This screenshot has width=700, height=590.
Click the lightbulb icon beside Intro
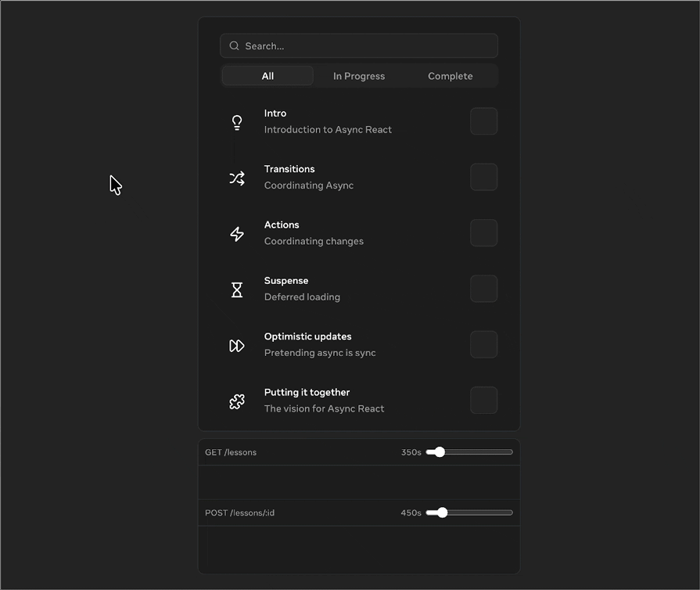[x=237, y=122]
